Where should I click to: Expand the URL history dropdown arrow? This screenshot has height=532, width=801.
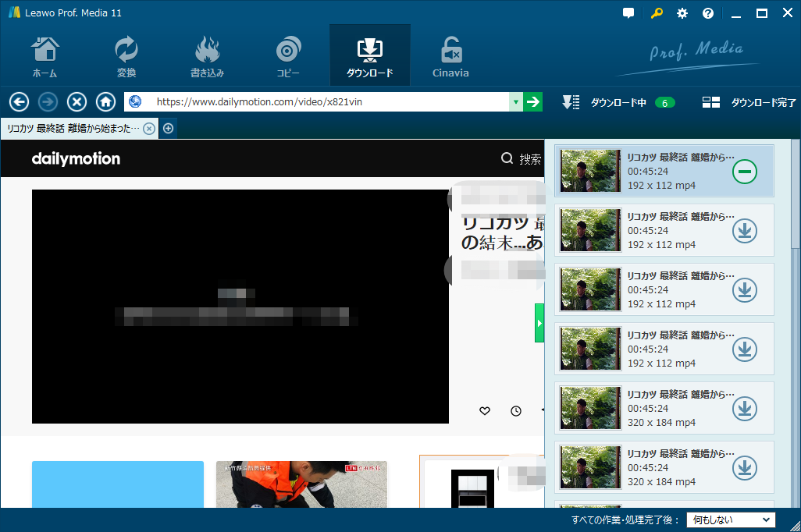[516, 102]
